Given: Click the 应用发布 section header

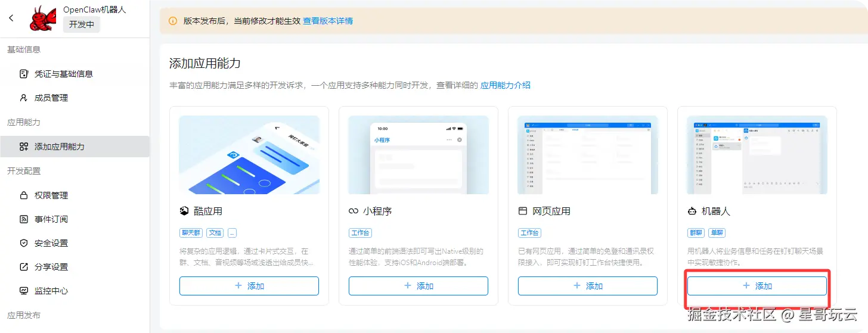Looking at the screenshot, I should 24,315.
